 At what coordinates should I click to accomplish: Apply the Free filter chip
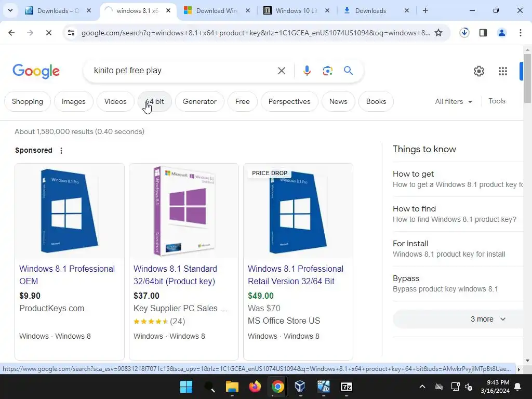point(242,101)
